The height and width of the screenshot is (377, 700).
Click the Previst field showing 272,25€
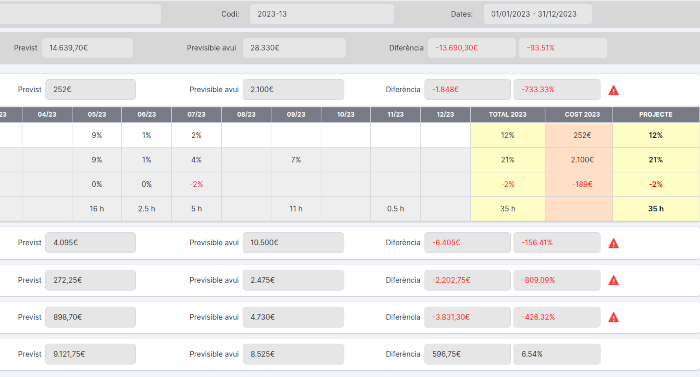(x=91, y=280)
